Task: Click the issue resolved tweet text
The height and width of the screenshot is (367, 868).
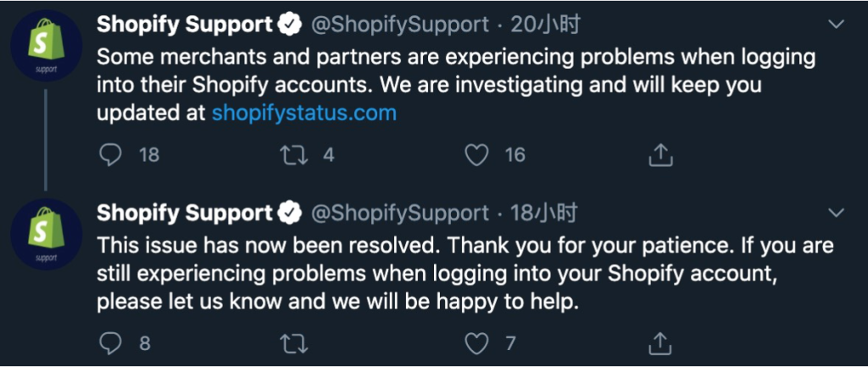Action: [465, 273]
